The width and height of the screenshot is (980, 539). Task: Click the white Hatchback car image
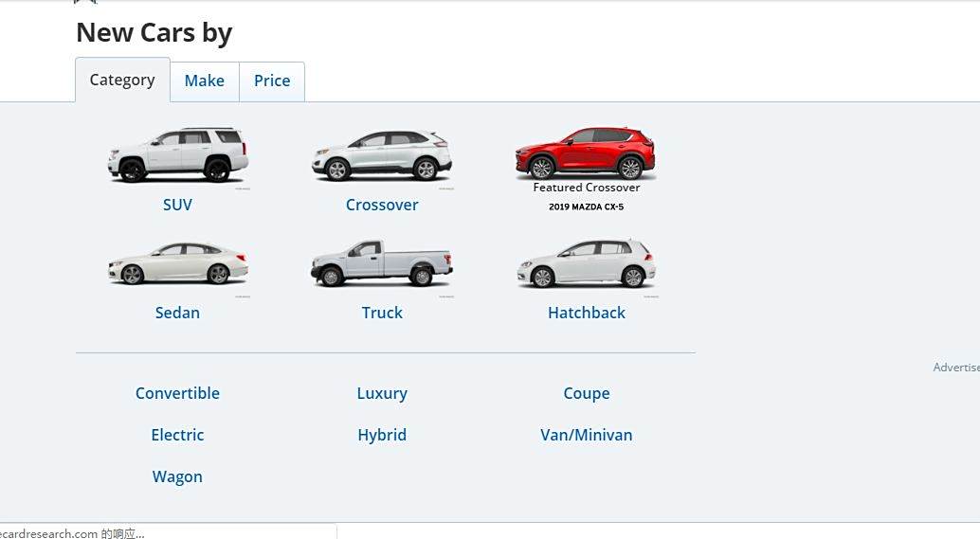click(587, 263)
